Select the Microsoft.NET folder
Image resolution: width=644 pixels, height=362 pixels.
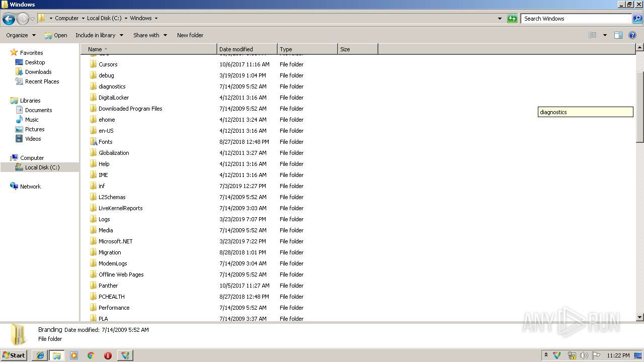click(x=115, y=241)
